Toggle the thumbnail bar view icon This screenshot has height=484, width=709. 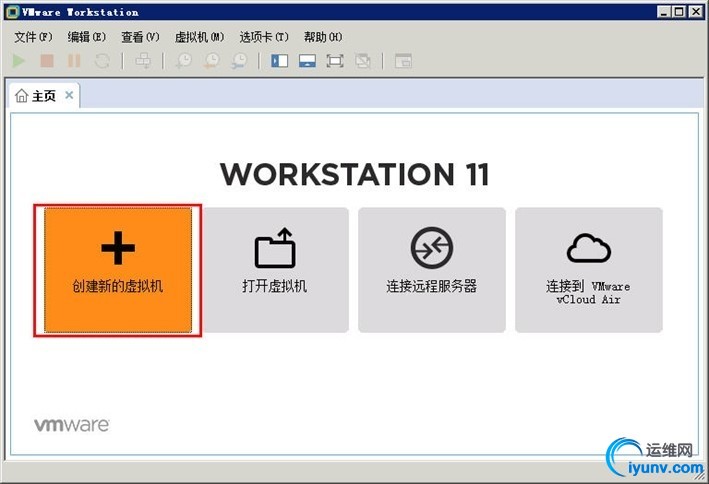pos(307,61)
